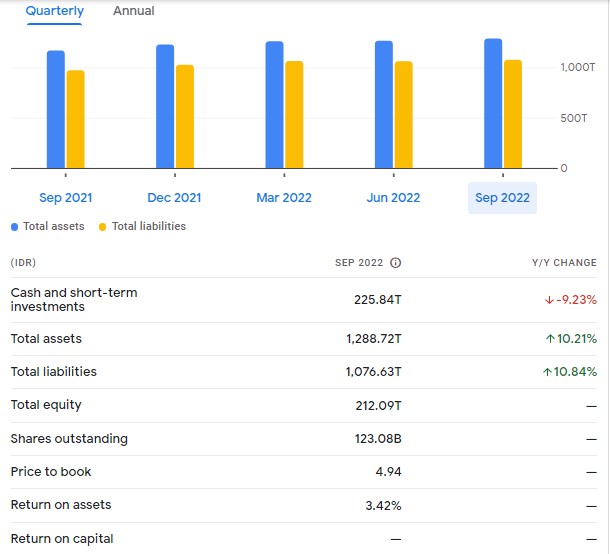This screenshot has height=554, width=610.
Task: Click the 1,076.63T total liabilities value
Action: [373, 372]
